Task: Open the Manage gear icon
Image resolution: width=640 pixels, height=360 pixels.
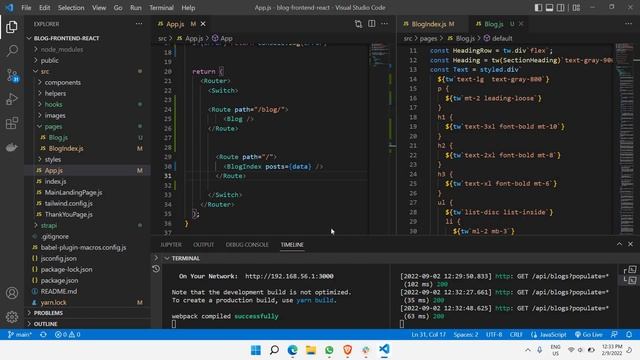Action: tap(12, 317)
